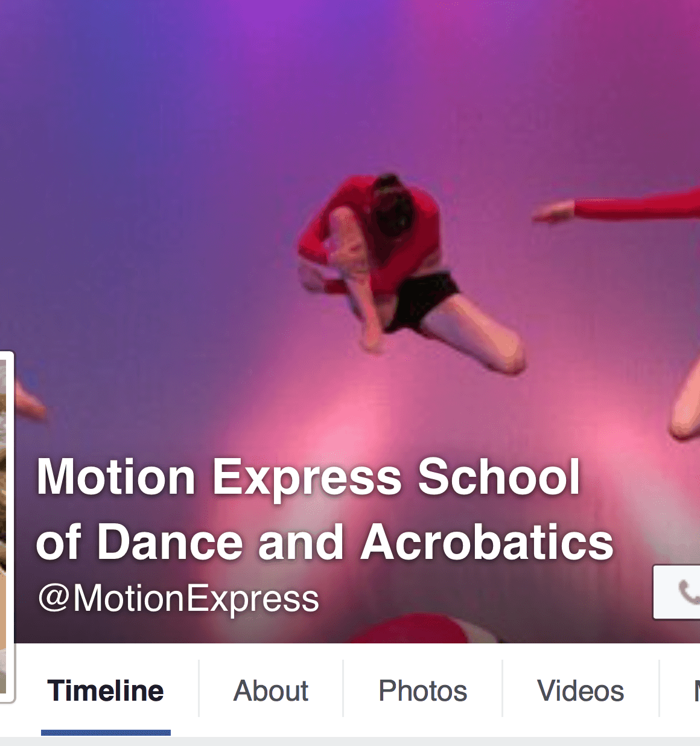Click the word "Acrobatics" in page title
Image resolution: width=700 pixels, height=746 pixels.
coord(487,542)
